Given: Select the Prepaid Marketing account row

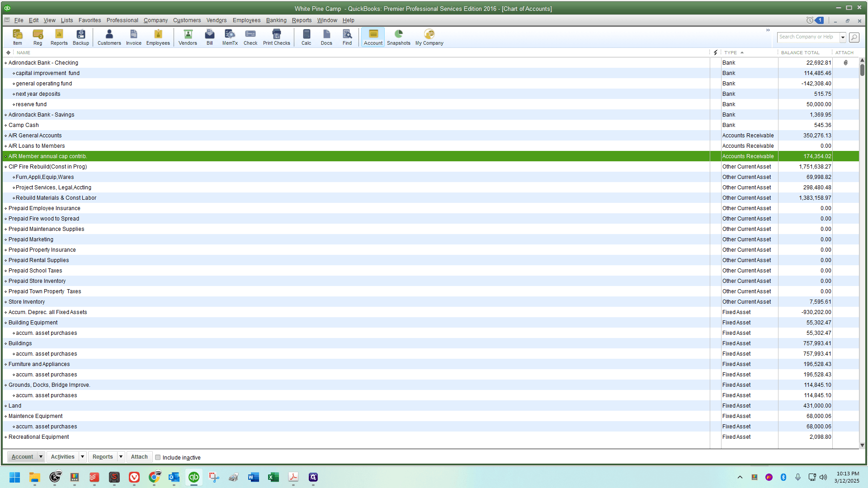Looking at the screenshot, I should click(x=430, y=239).
